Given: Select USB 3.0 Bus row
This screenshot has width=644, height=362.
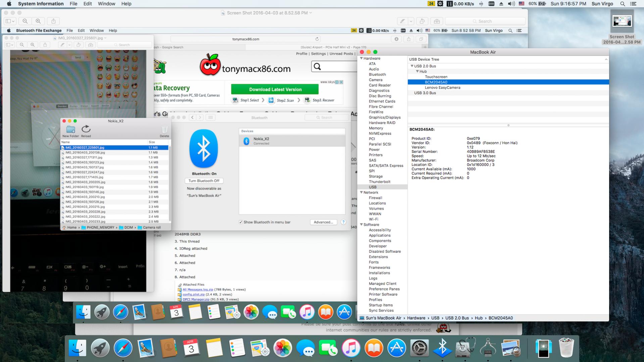Looking at the screenshot, I should click(508, 93).
